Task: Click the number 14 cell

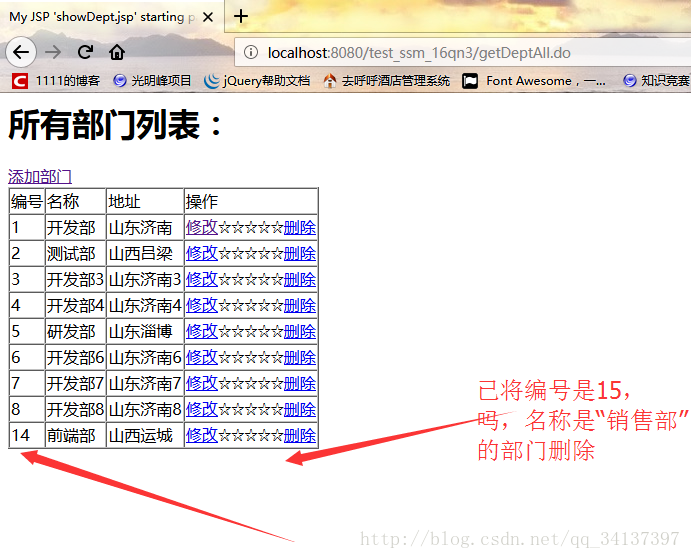Action: (x=27, y=436)
